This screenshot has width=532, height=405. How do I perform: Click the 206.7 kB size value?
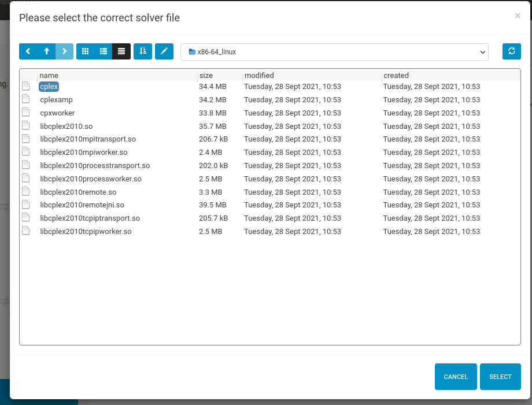pyautogui.click(x=213, y=139)
